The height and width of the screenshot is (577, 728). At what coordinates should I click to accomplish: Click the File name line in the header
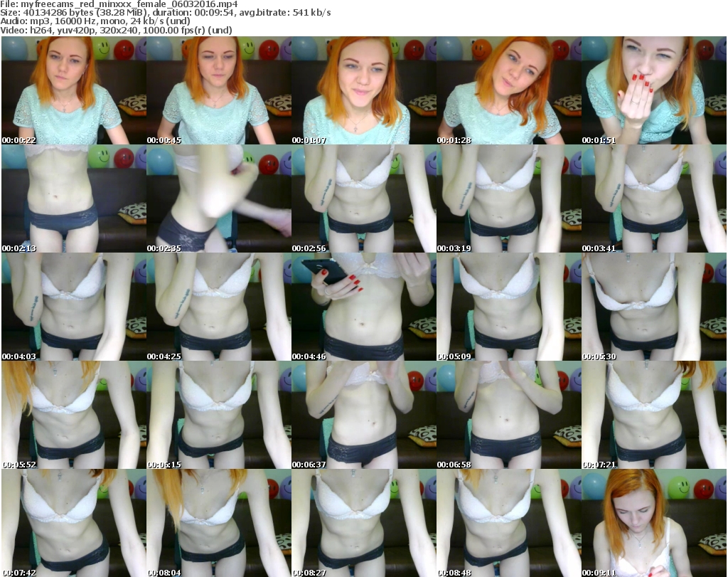click(119, 4)
